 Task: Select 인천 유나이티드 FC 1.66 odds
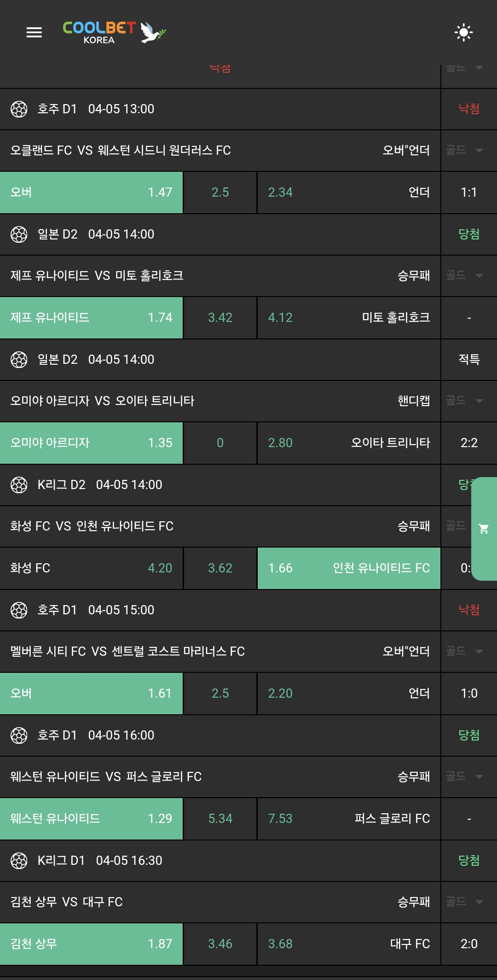(349, 568)
